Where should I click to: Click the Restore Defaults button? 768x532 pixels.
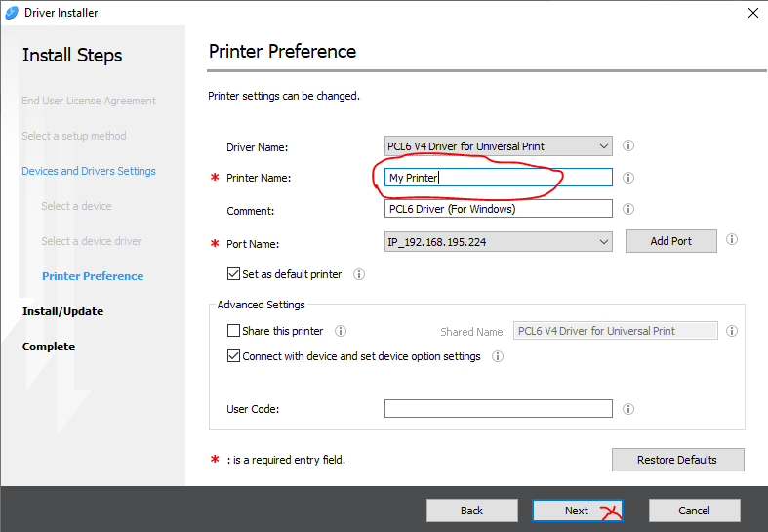tap(677, 460)
